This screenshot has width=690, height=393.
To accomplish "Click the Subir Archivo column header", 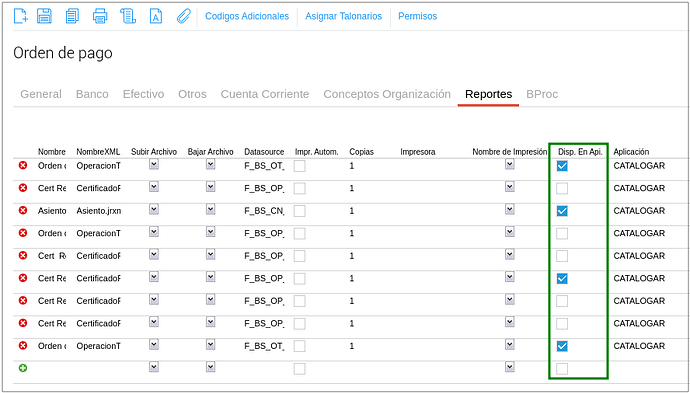I will click(x=154, y=152).
